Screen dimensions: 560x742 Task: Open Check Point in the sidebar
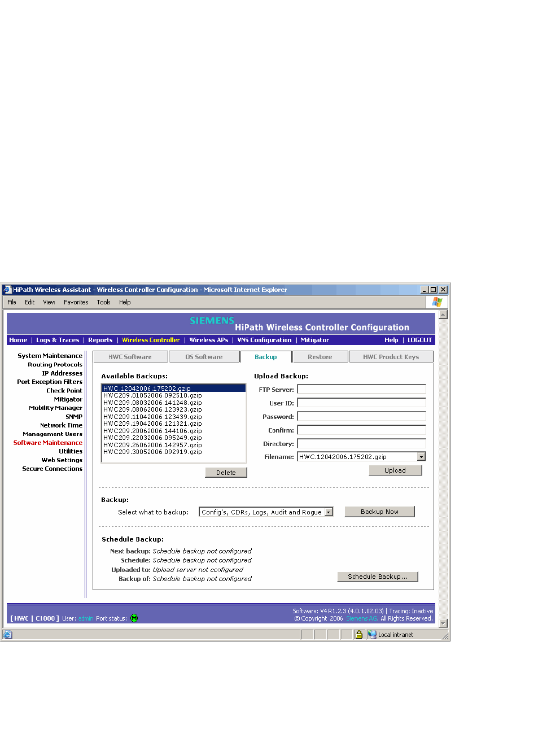coord(64,391)
